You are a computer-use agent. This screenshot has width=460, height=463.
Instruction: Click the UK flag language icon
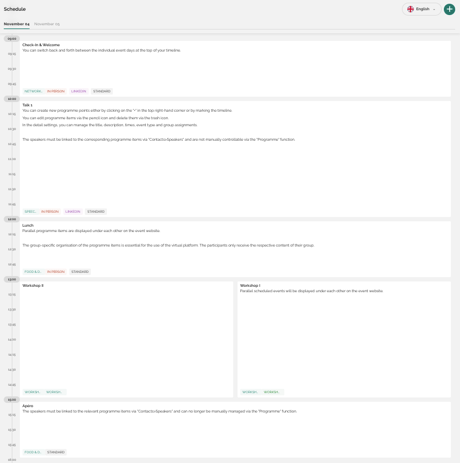[x=410, y=9]
